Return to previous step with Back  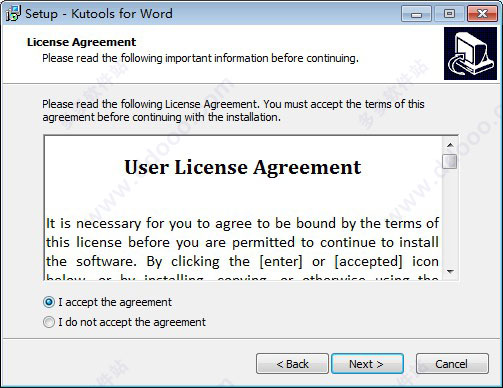292,364
